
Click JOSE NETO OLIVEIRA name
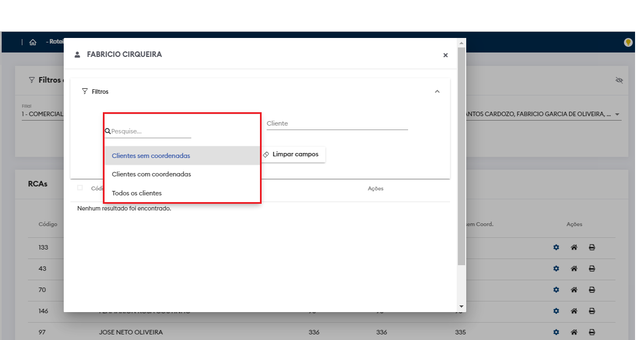click(131, 332)
